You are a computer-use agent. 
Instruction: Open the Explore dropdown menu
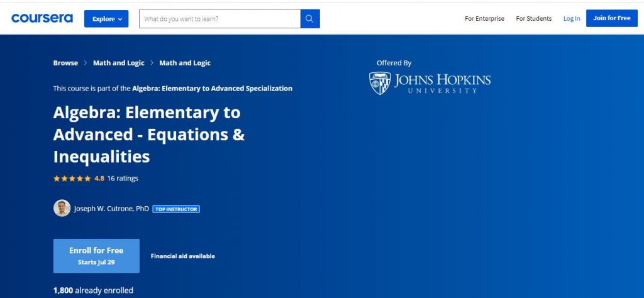point(106,19)
